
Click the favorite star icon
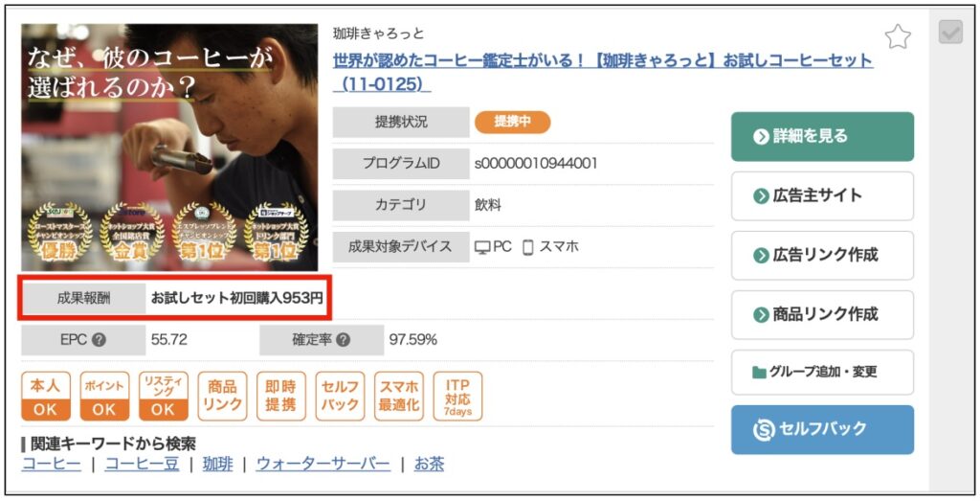(x=898, y=37)
